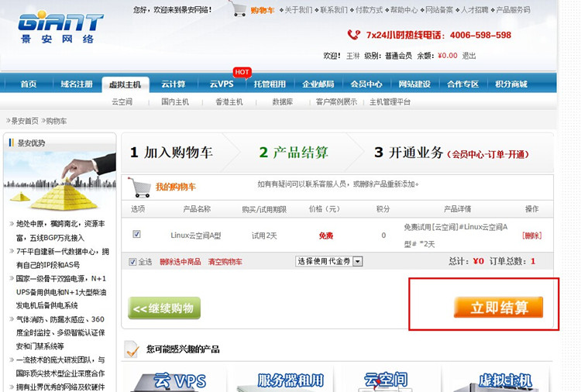Open the 虚拟主机 navigation tab
Image resolution: width=581 pixels, height=392 pixels.
point(125,84)
